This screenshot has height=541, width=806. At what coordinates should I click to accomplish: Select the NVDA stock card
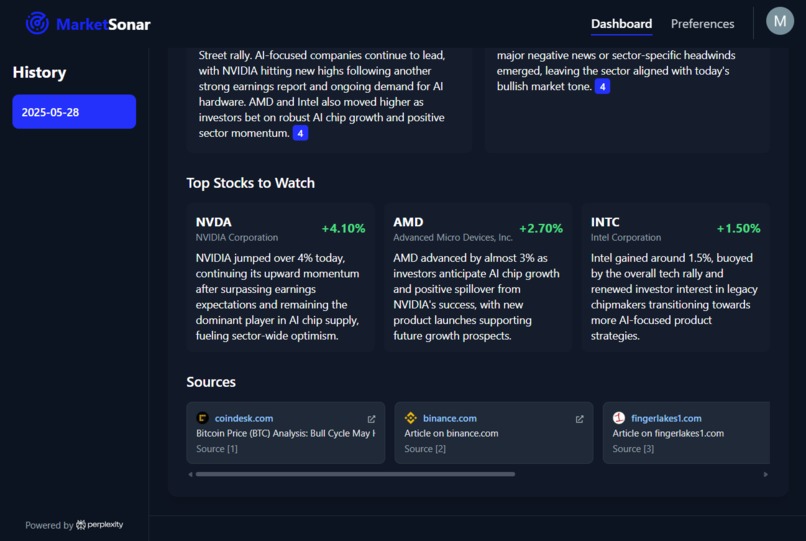click(280, 278)
